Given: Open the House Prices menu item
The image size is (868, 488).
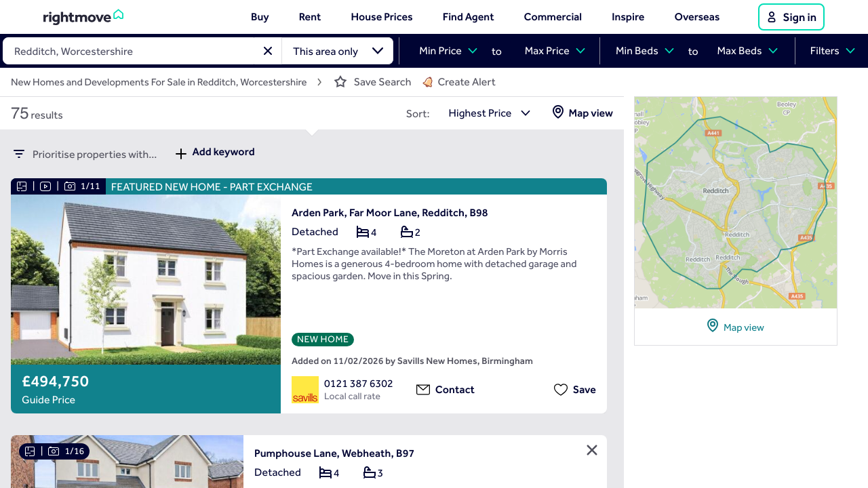Looking at the screenshot, I should (381, 16).
